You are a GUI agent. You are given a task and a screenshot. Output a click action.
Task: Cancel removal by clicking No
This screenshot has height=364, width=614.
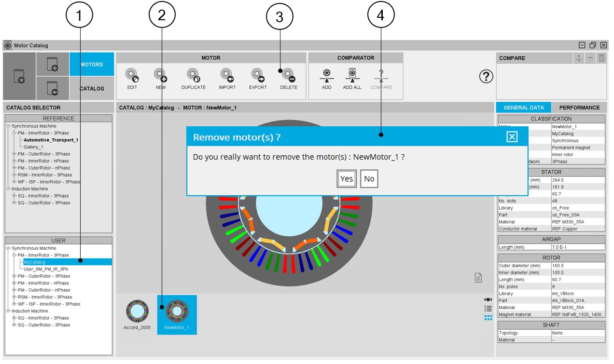click(369, 179)
